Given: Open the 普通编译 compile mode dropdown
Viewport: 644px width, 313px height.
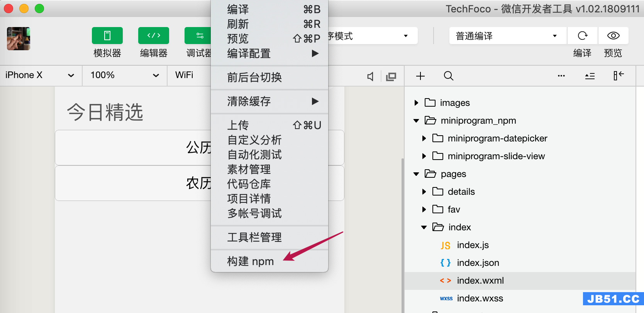Looking at the screenshot, I should 508,36.
